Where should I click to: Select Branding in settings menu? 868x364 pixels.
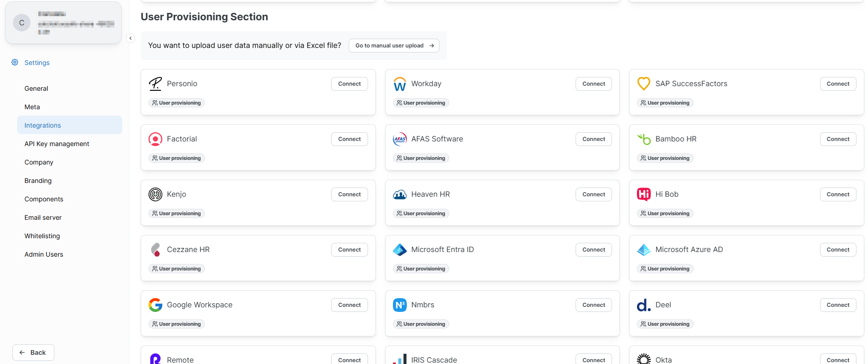[x=38, y=181]
